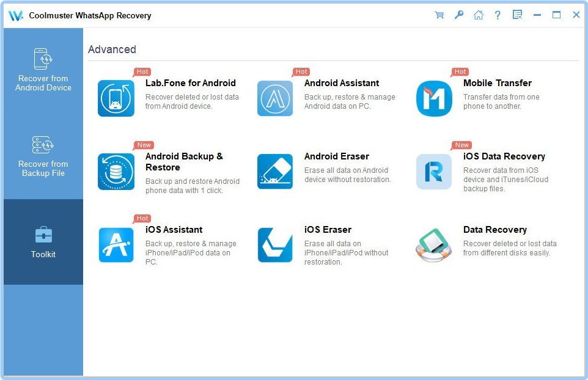Click the Lab.Fone for Android icon
The image size is (588, 380).
coord(116,98)
